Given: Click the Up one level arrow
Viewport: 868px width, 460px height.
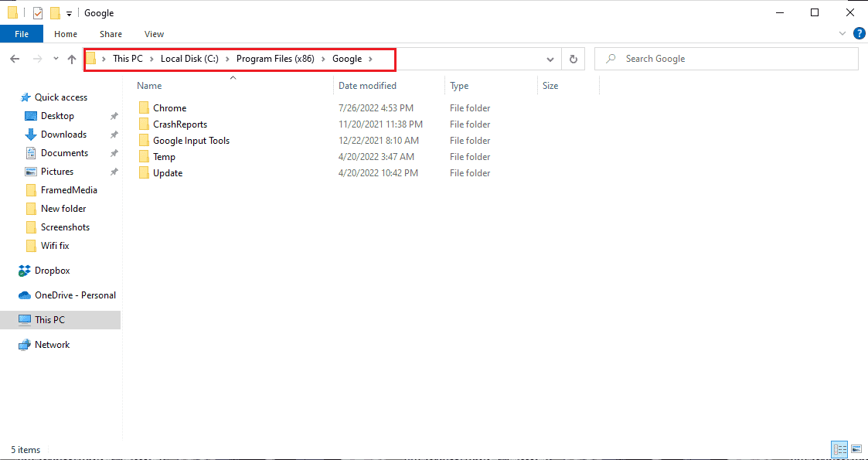Looking at the screenshot, I should coord(72,59).
